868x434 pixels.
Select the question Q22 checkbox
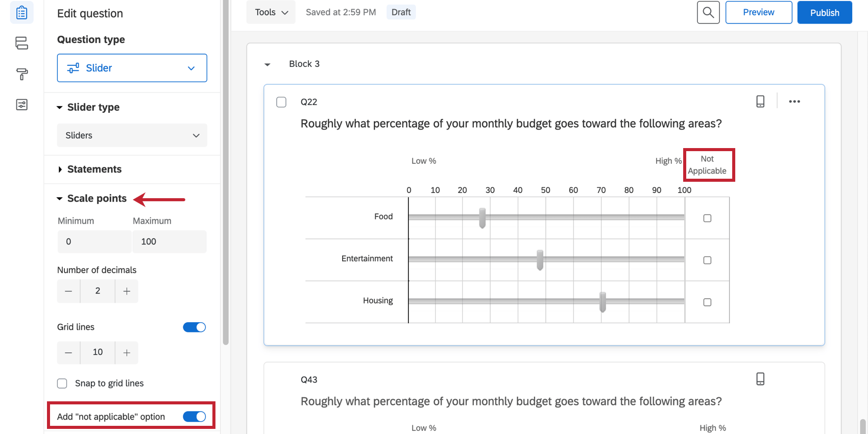(281, 102)
